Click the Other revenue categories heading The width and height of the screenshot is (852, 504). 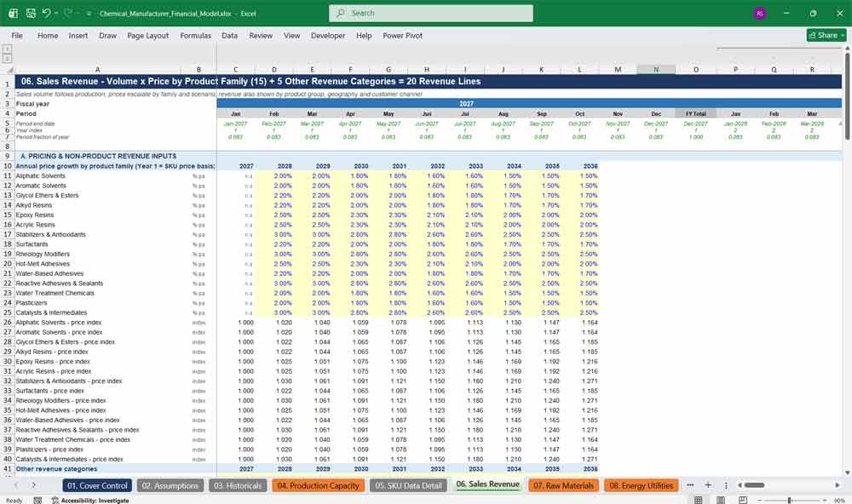click(x=56, y=469)
